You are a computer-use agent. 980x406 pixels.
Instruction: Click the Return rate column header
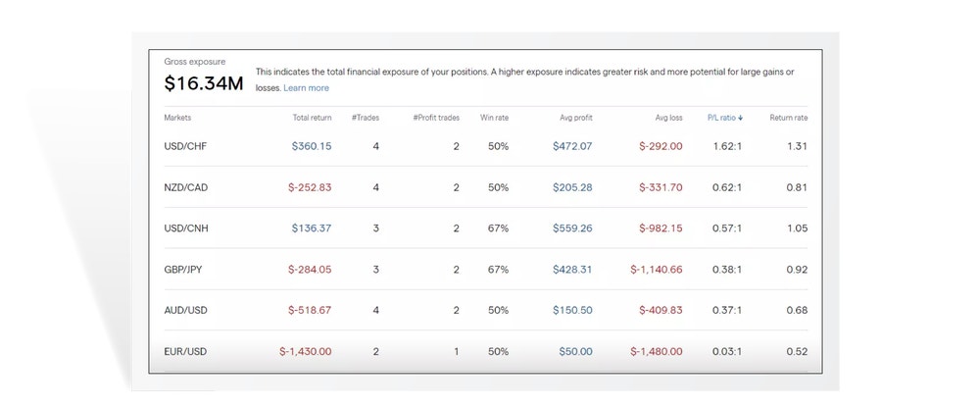788,118
